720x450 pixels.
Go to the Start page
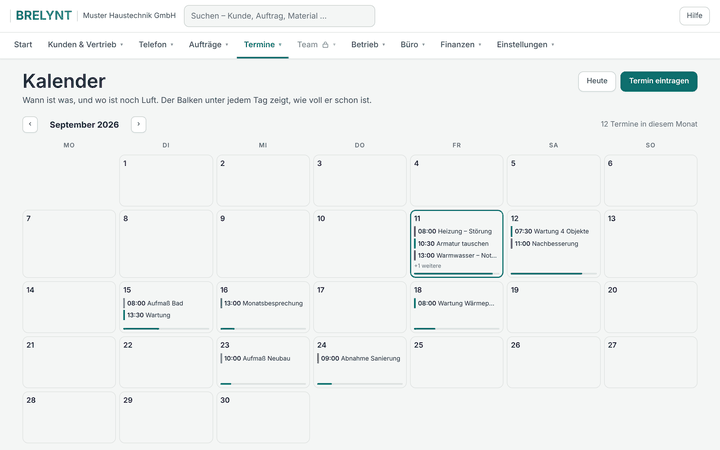point(23,45)
